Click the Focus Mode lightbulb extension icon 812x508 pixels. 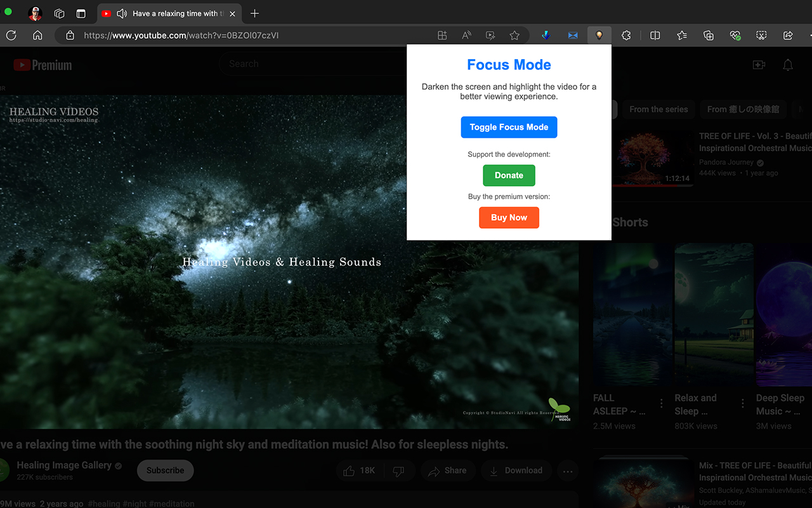pyautogui.click(x=599, y=36)
